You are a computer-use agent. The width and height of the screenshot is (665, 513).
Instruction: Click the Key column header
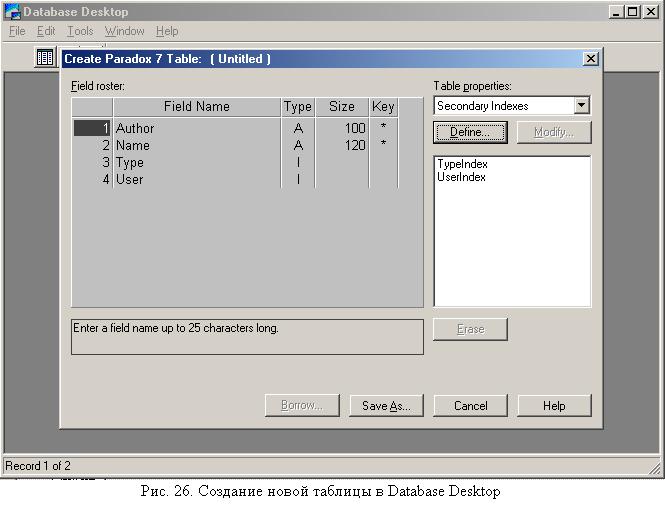[x=383, y=106]
